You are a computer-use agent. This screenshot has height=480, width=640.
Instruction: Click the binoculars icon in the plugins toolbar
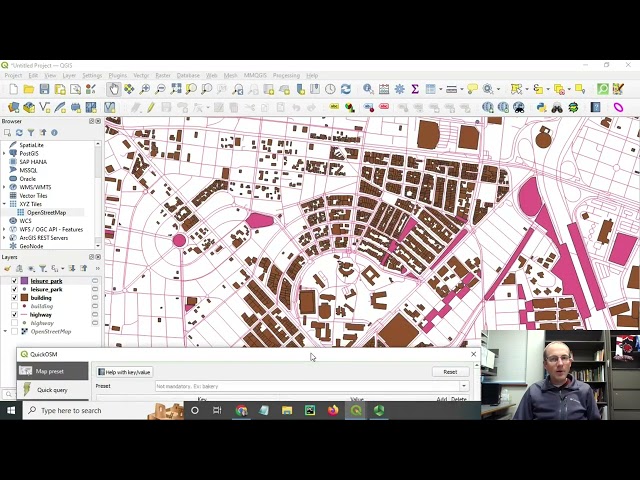[557, 107]
